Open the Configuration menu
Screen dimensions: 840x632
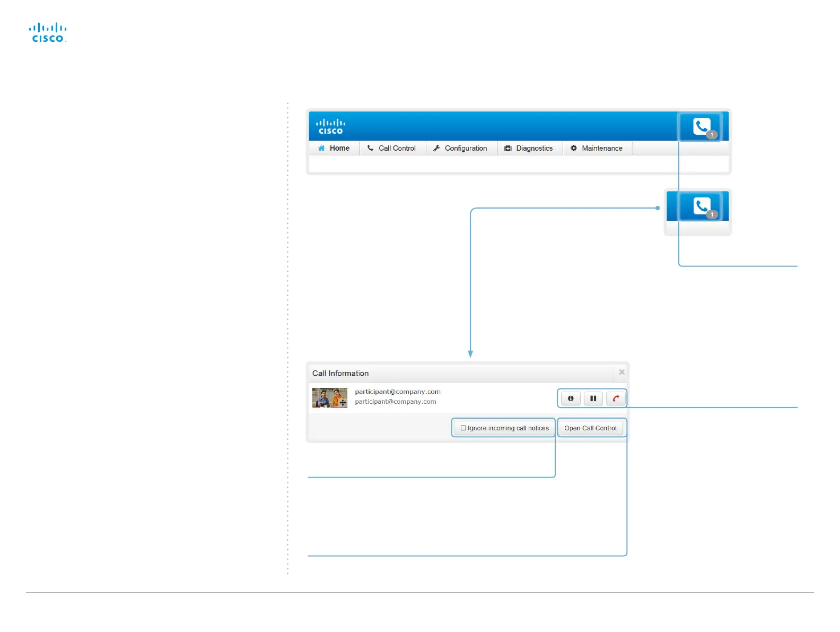coord(461,148)
